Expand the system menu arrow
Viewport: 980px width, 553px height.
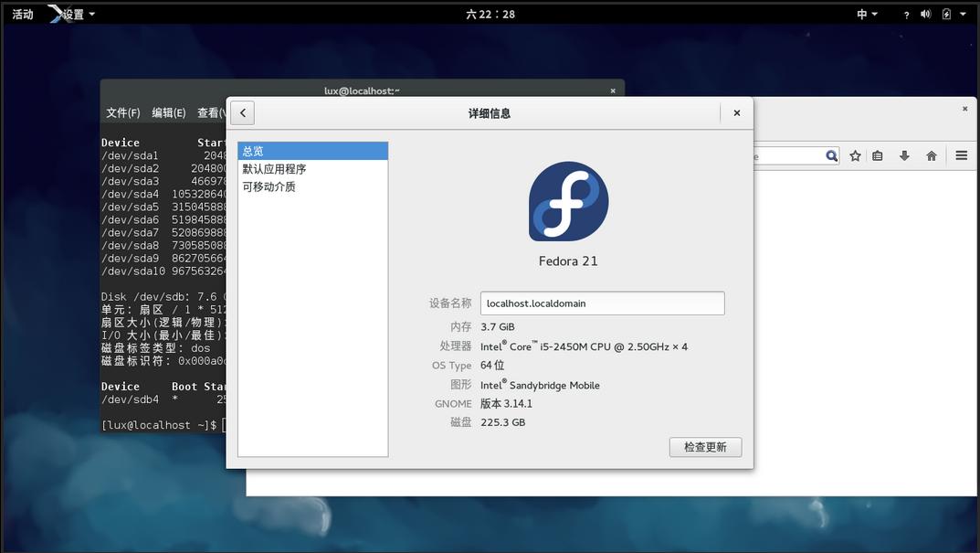963,14
